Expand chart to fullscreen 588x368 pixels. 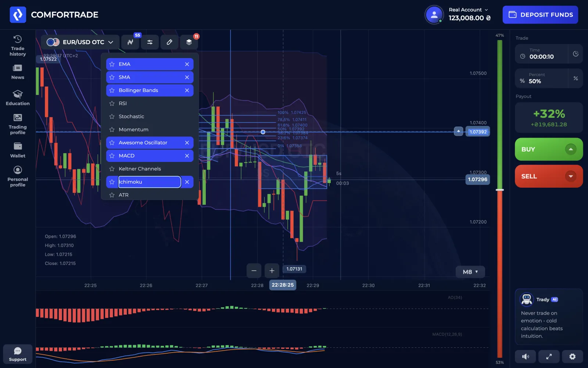[x=549, y=356]
